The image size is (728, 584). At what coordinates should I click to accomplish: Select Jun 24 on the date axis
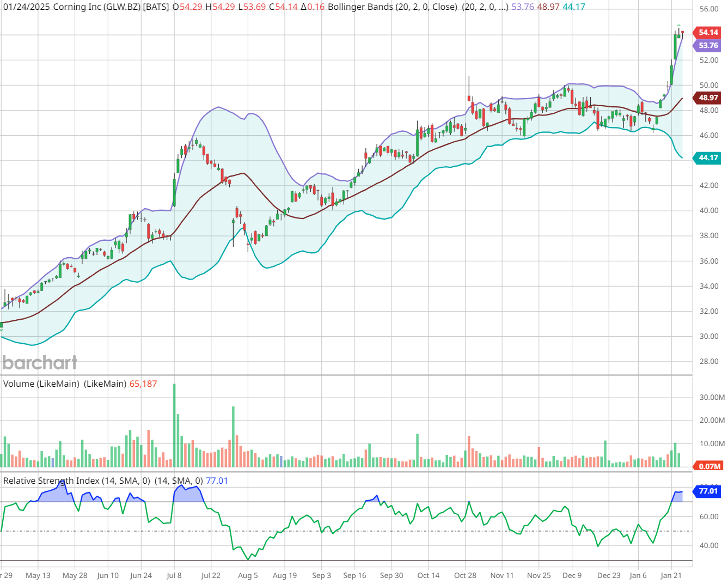141,575
